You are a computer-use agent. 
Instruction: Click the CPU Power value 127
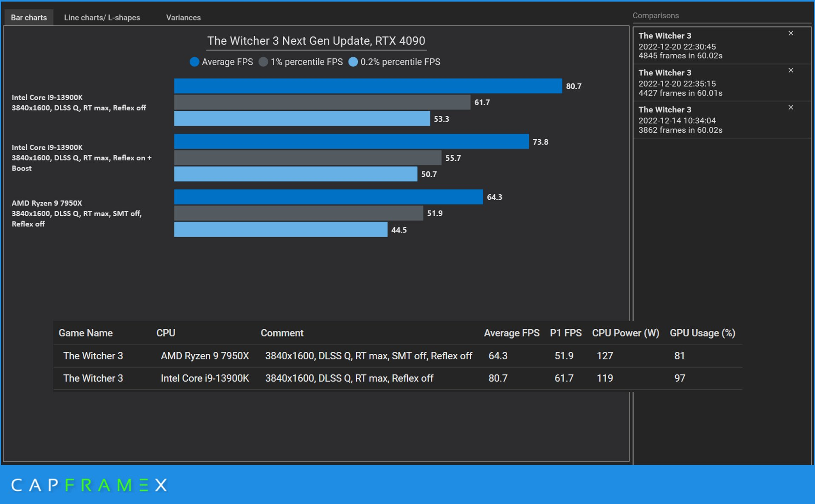[x=605, y=356]
